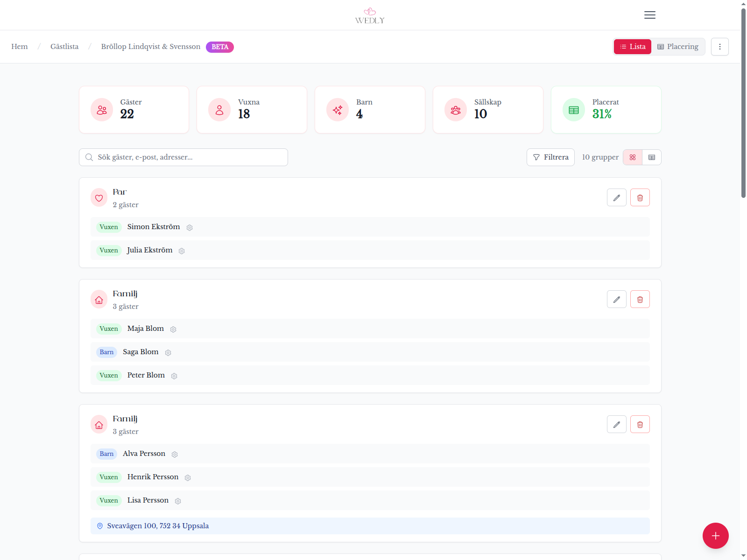Delete the Par group with trash icon
The image size is (747, 560).
tap(640, 198)
